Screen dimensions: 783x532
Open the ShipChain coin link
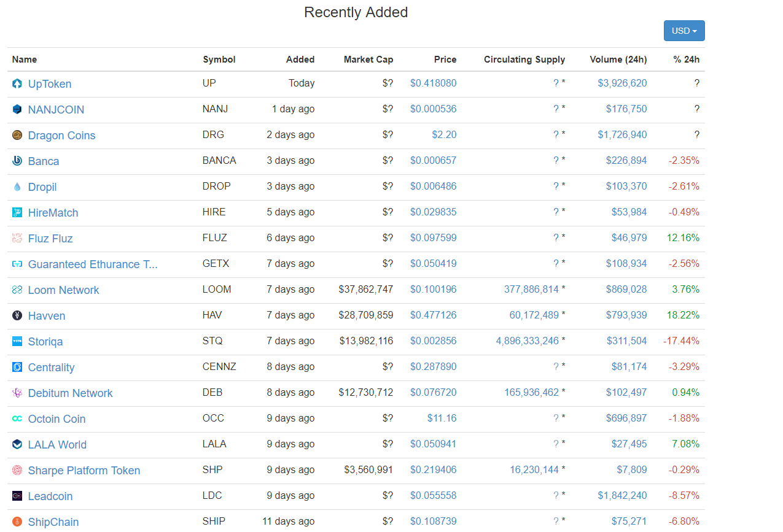[53, 522]
